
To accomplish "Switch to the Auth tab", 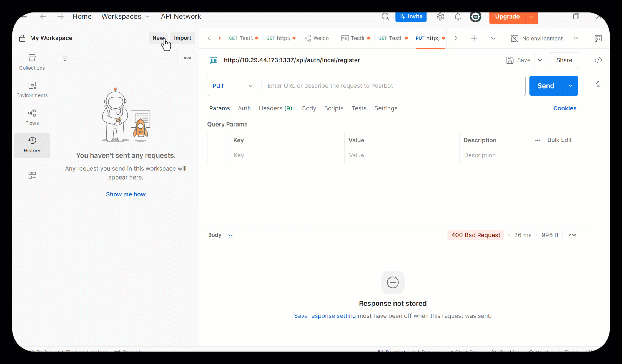I will [x=244, y=108].
